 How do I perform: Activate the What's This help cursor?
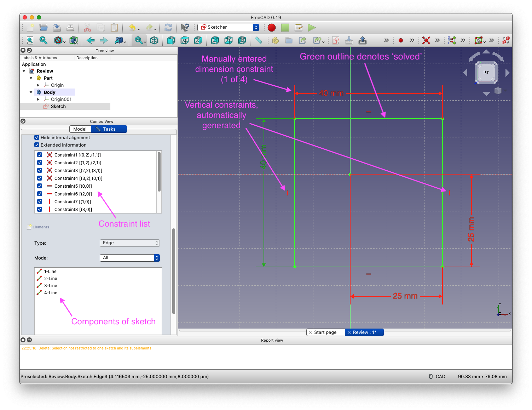(x=184, y=27)
